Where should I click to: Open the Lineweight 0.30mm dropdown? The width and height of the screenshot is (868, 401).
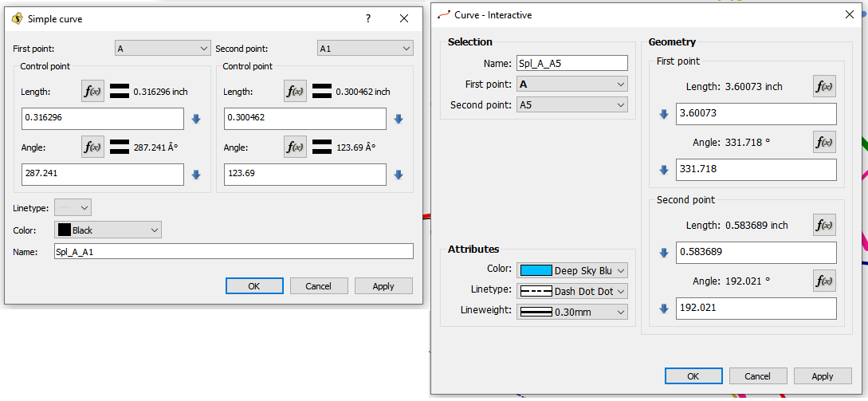click(x=571, y=312)
